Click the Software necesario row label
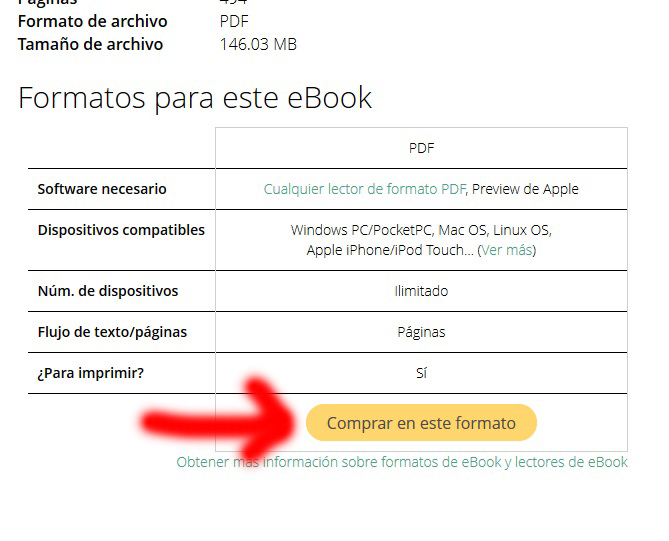669x541 pixels. 102,189
